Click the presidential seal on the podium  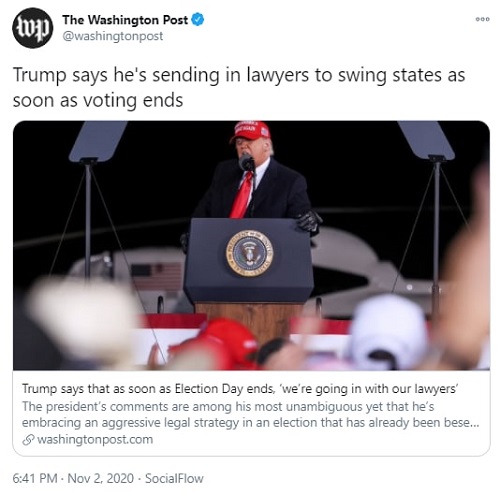coord(249,253)
